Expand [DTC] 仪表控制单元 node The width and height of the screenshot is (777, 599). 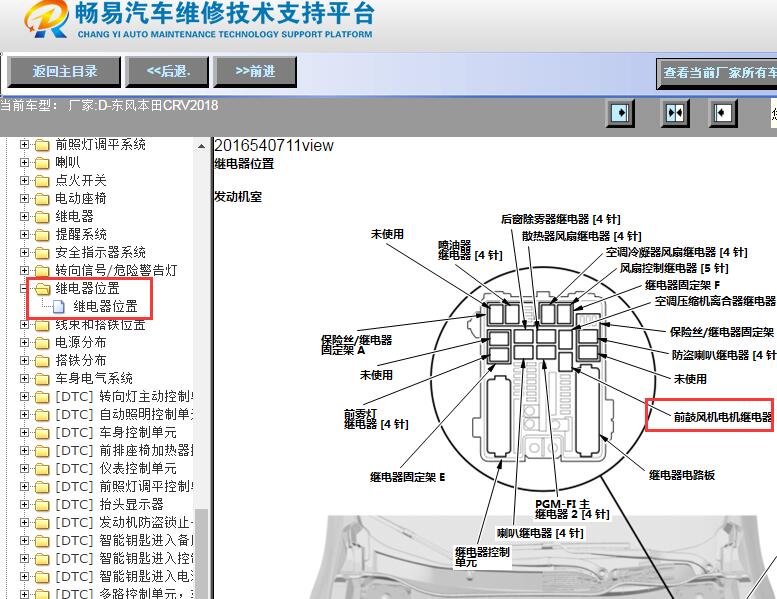tap(24, 469)
